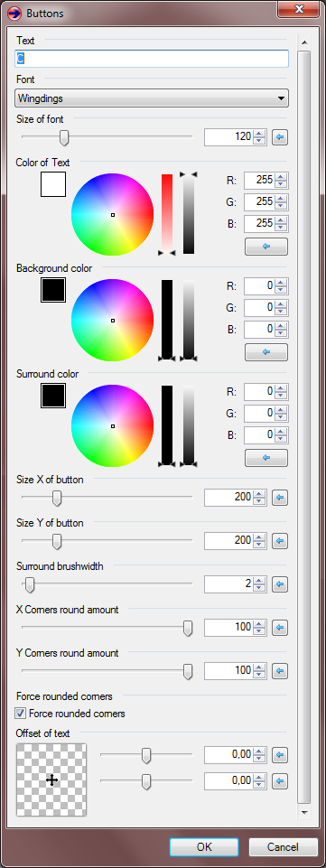Click Size of font value field 120

(x=229, y=136)
